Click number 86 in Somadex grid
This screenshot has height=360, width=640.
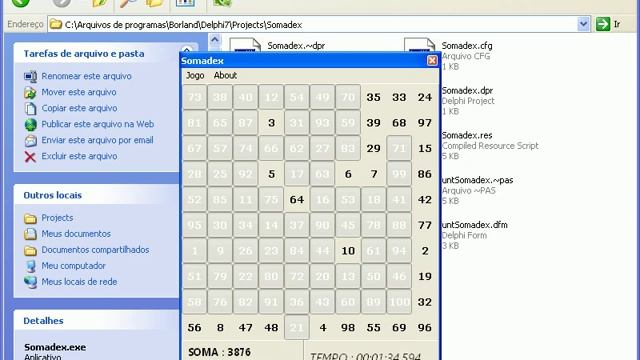pyautogui.click(x=424, y=174)
